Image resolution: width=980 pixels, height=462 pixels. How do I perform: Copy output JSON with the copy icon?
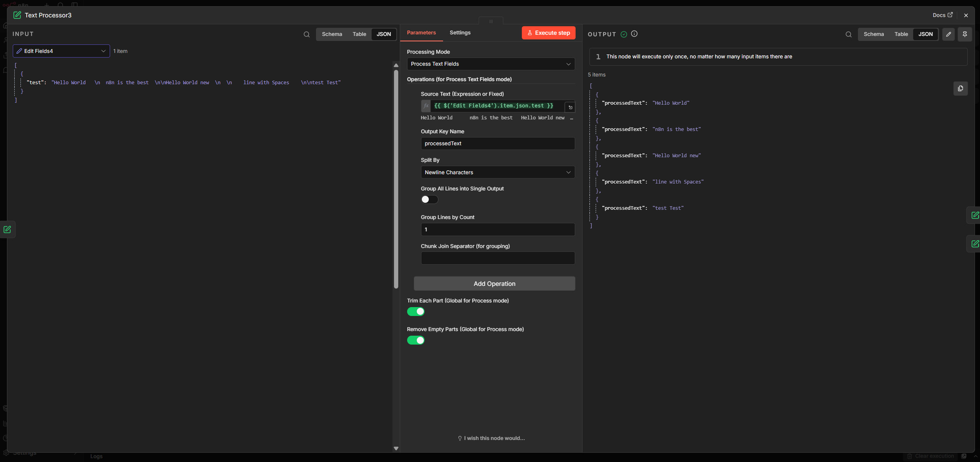(960, 88)
